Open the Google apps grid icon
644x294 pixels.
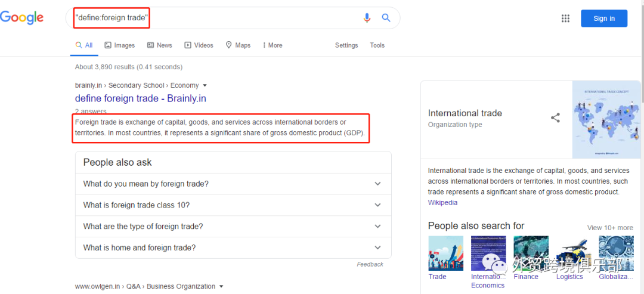tap(565, 18)
